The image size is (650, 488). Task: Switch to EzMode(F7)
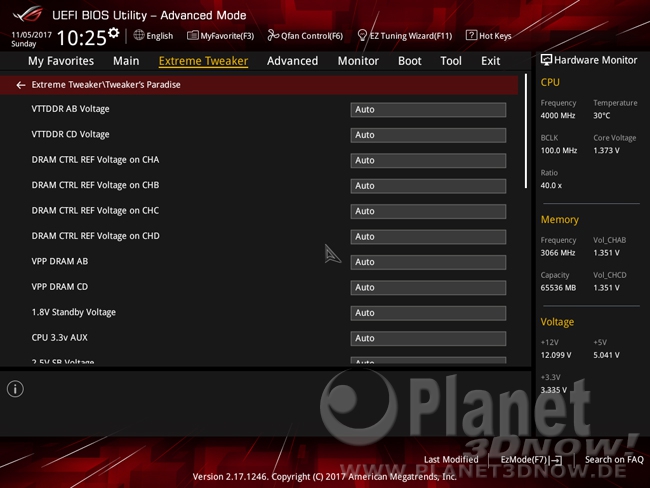coord(524,460)
